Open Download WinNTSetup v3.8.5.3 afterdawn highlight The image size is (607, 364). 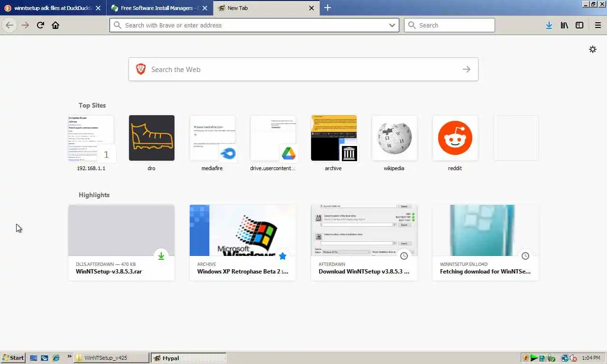pos(364,243)
